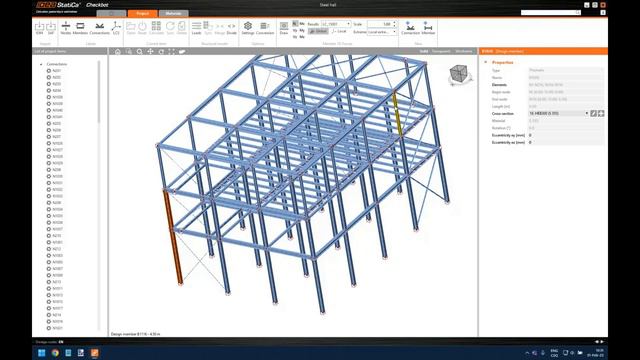Click the SAF import icon
Viewport: 640px width, 360px height.
pos(51,28)
